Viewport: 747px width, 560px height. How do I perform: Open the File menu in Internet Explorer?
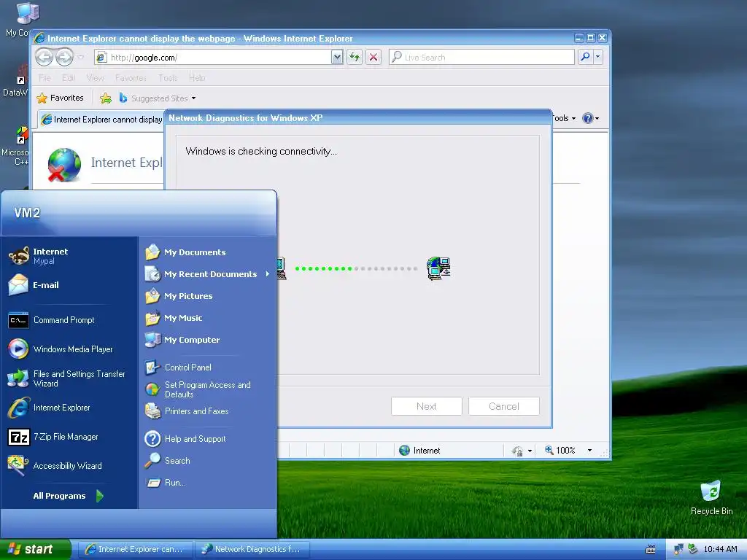coord(44,77)
